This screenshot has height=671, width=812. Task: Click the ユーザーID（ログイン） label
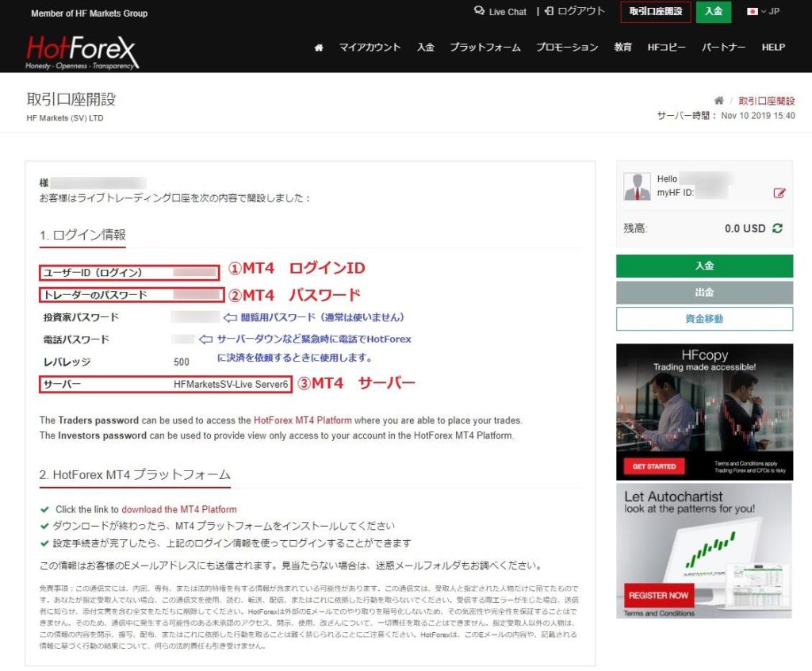tap(92, 273)
